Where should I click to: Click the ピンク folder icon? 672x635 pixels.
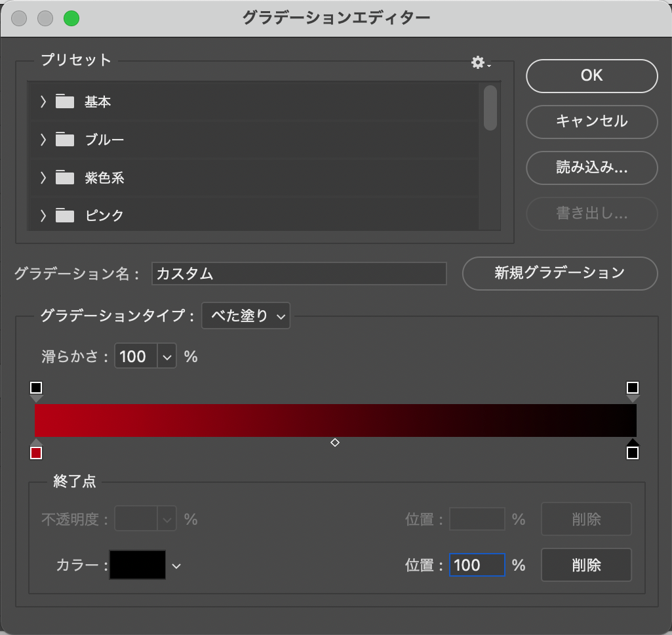(x=65, y=215)
